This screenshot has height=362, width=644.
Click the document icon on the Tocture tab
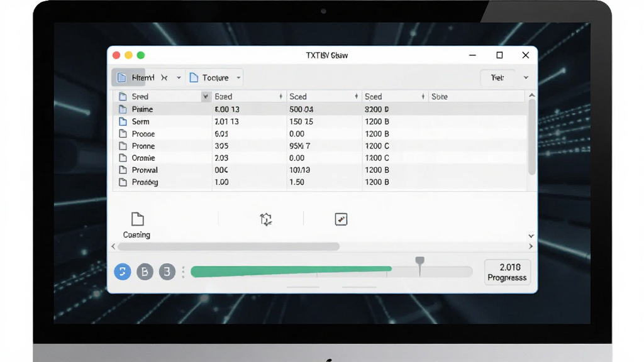coord(194,77)
